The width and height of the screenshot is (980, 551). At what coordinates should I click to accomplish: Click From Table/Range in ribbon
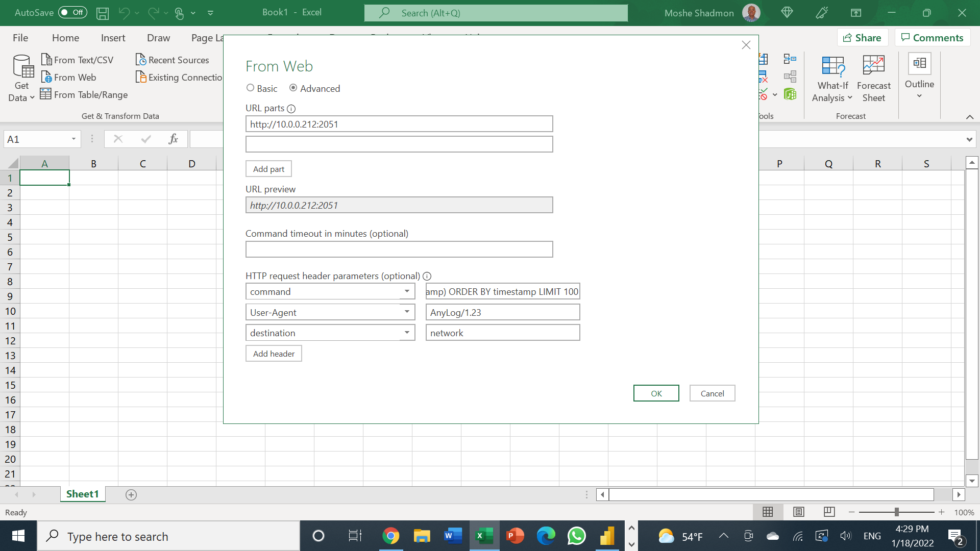pos(84,94)
